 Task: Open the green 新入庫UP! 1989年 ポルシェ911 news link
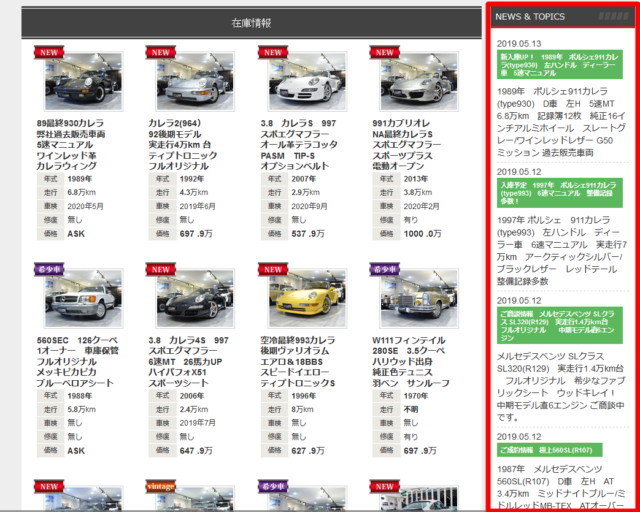pyautogui.click(x=560, y=65)
